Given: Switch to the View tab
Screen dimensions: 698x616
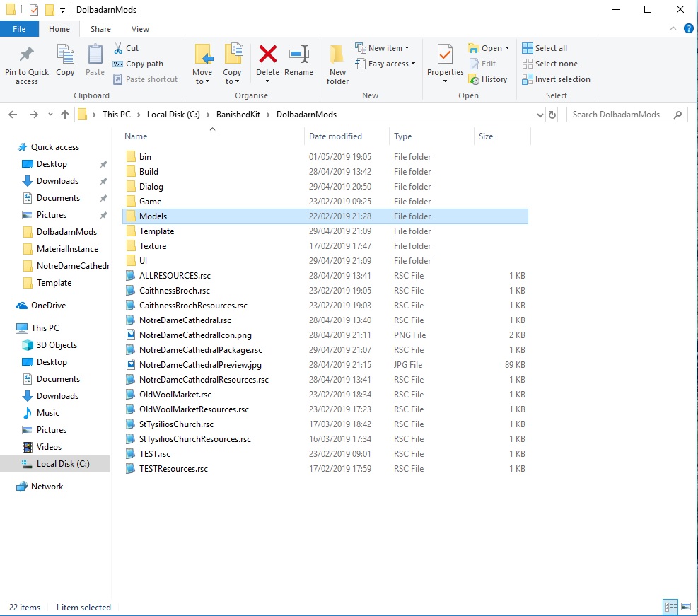Looking at the screenshot, I should coord(140,29).
